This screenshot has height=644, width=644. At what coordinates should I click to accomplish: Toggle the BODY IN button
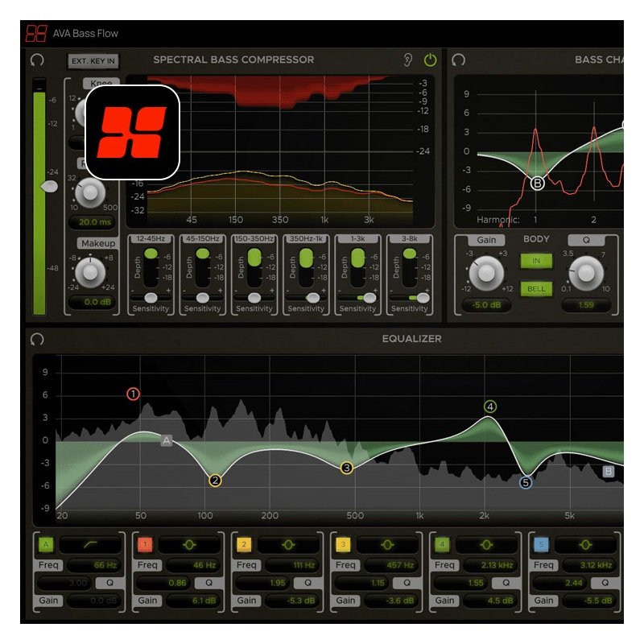tap(536, 261)
